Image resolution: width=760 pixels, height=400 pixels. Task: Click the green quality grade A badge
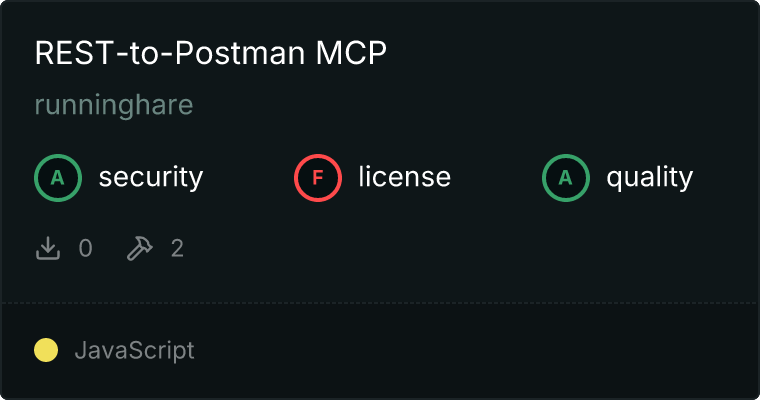(566, 178)
